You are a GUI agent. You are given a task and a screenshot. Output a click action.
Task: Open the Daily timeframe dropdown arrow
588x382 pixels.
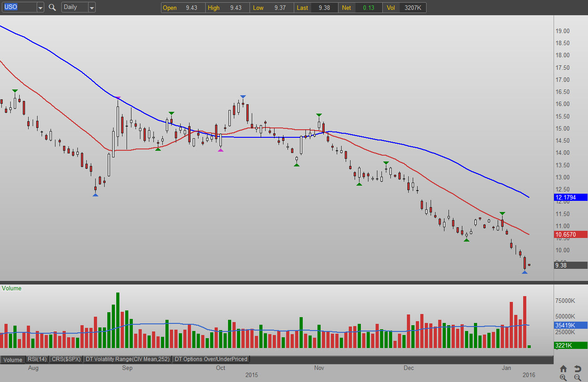pos(92,8)
